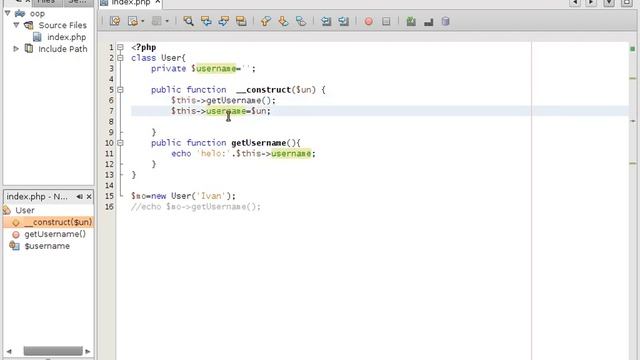Screen dimensions: 640x360
Task: Click the Find Selection magnifier icon
Action: click(x=188, y=21)
